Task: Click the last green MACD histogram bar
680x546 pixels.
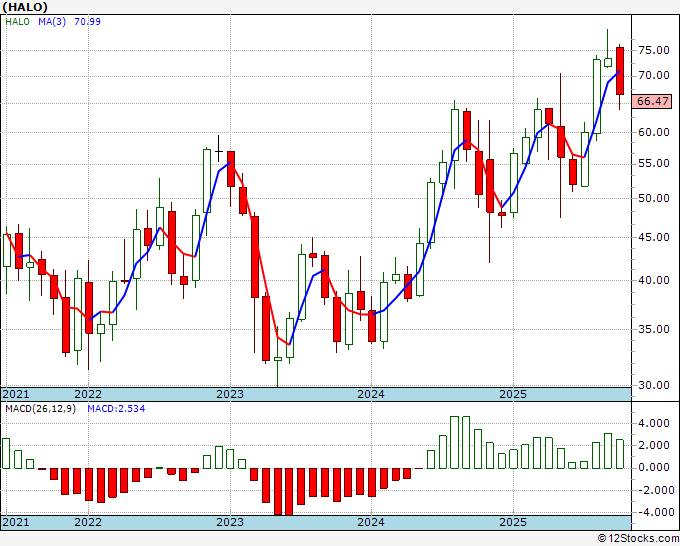Action: click(x=620, y=454)
